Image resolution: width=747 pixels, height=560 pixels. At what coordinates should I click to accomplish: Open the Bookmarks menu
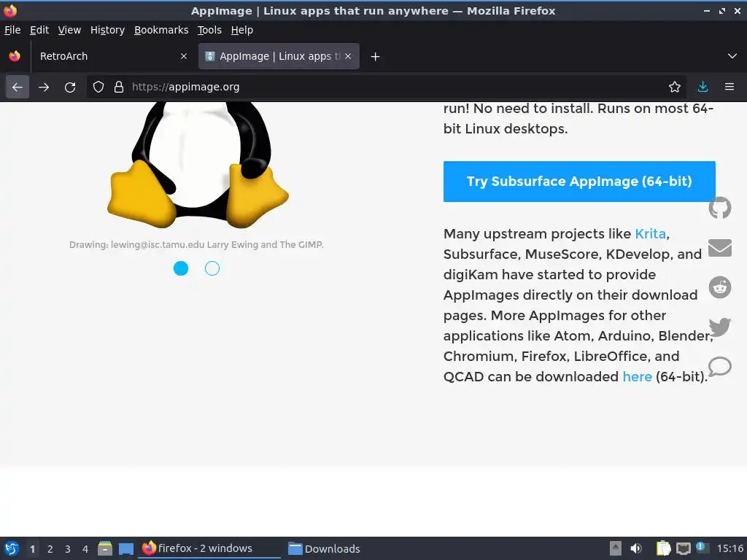161,30
